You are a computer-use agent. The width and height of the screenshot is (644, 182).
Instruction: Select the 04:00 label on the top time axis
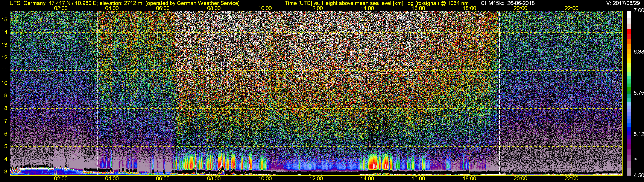click(x=112, y=8)
